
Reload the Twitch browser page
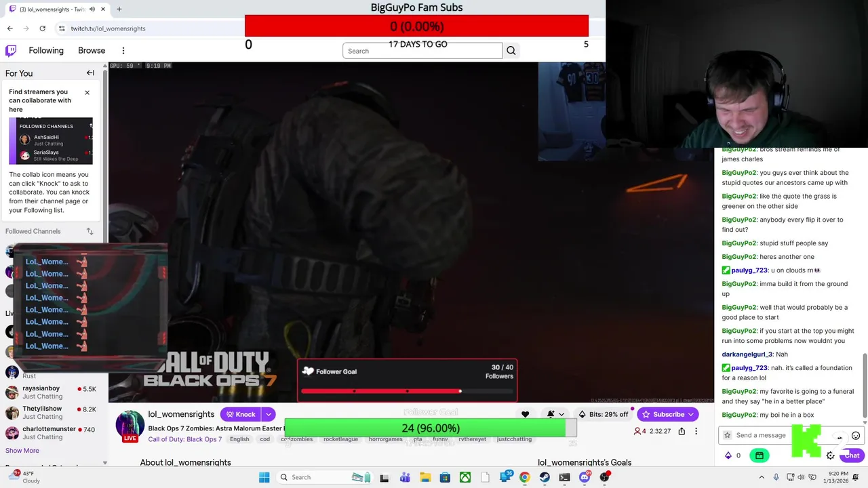pyautogui.click(x=42, y=28)
